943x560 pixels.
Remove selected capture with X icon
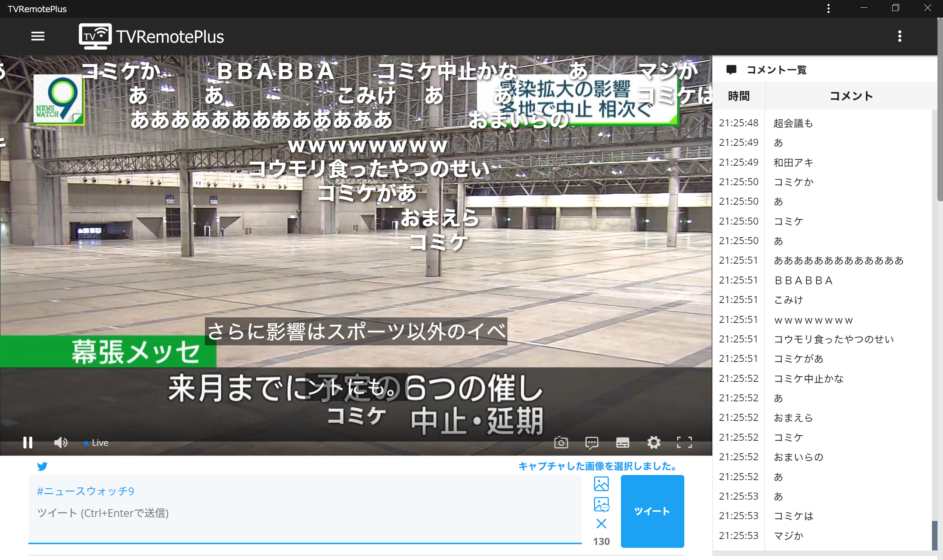pos(601,524)
